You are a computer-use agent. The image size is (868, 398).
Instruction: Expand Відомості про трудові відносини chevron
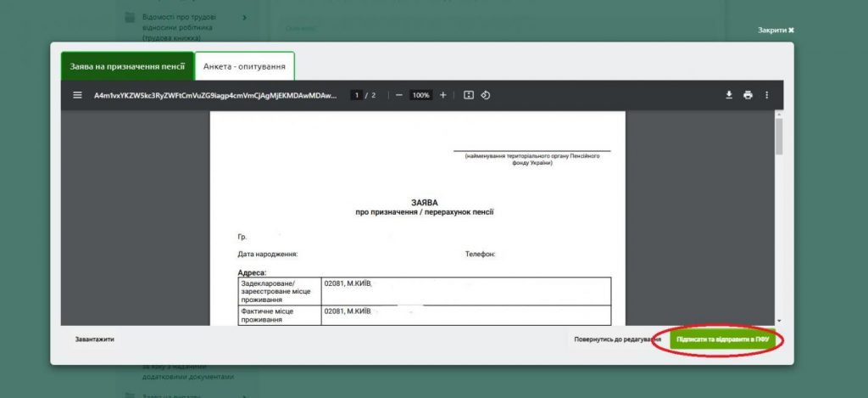[245, 17]
